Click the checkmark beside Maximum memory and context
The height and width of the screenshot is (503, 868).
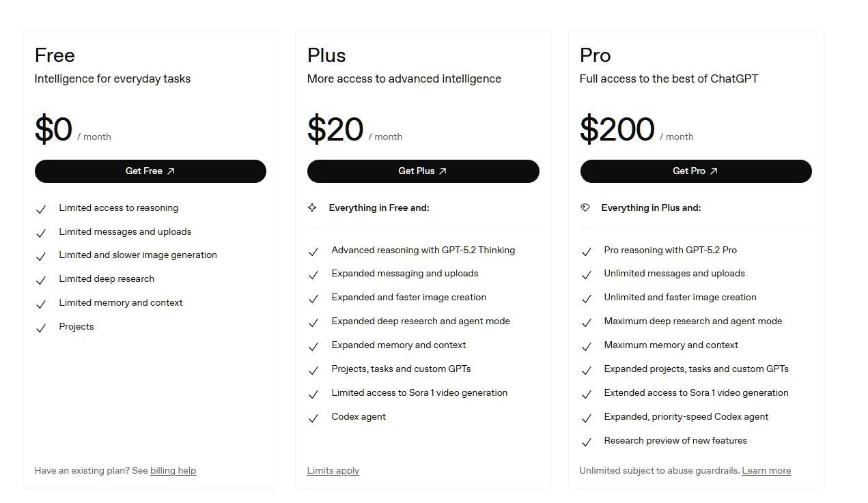[x=587, y=346]
